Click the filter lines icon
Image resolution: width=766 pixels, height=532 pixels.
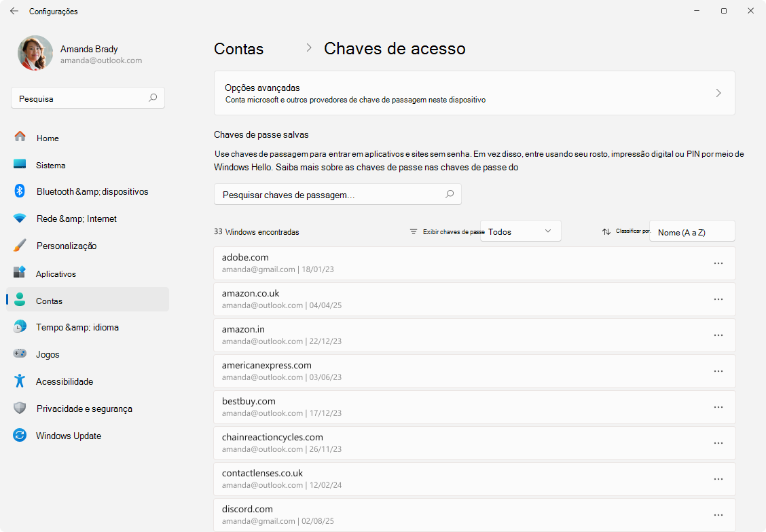414,231
